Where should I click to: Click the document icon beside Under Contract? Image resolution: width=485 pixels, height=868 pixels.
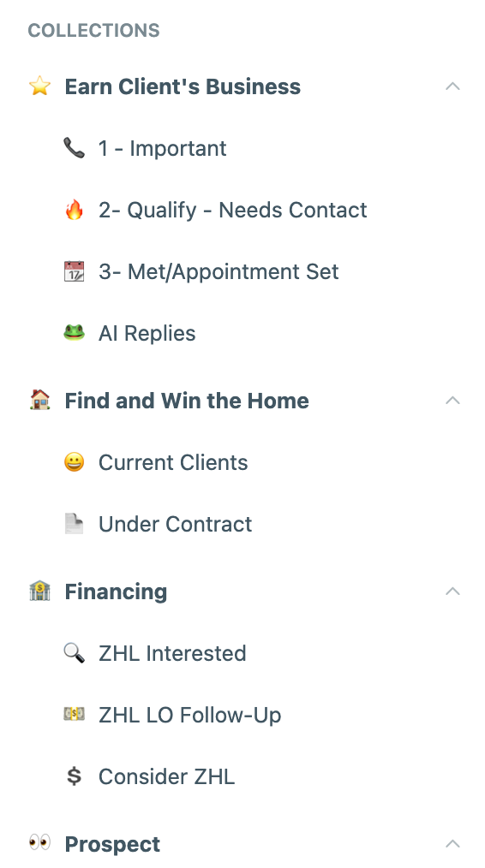click(74, 524)
